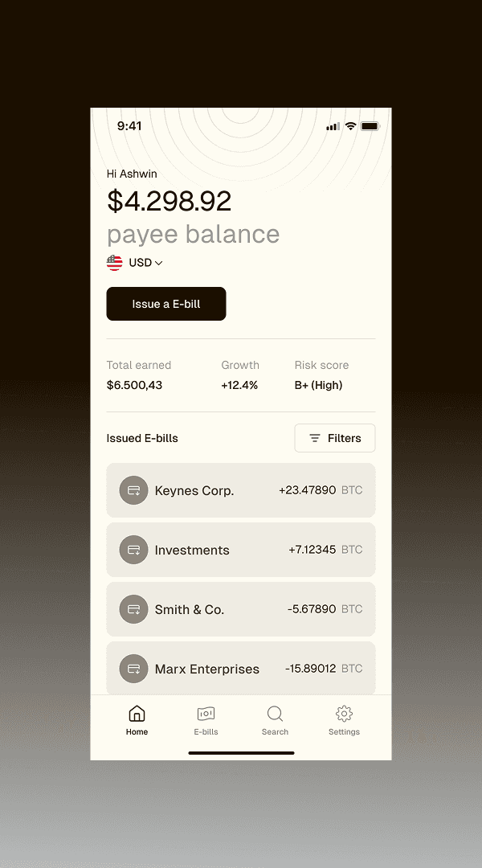Tap the Search magnifier icon

[275, 714]
